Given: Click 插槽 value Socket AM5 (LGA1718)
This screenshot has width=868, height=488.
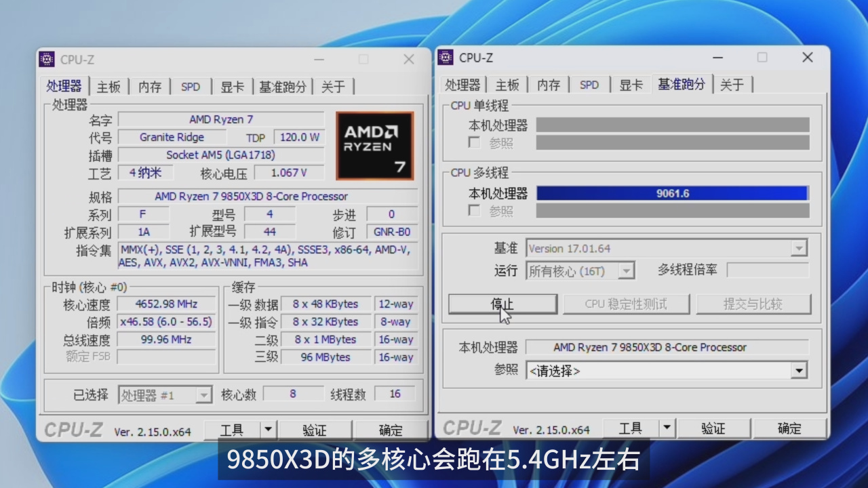Looking at the screenshot, I should [x=221, y=155].
